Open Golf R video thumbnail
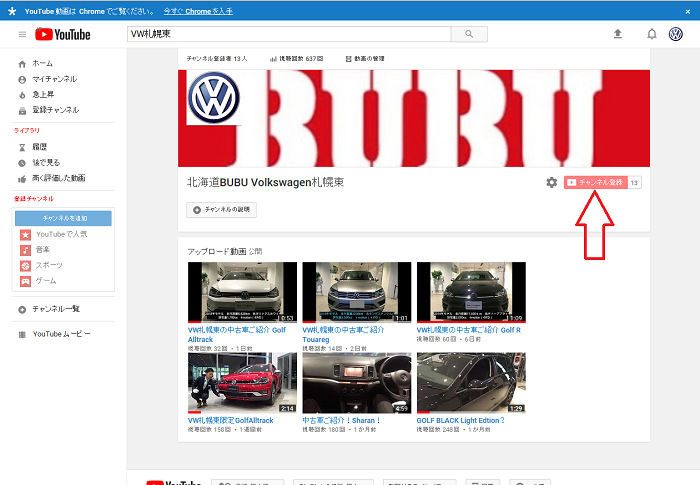This screenshot has height=485, width=700. point(471,292)
